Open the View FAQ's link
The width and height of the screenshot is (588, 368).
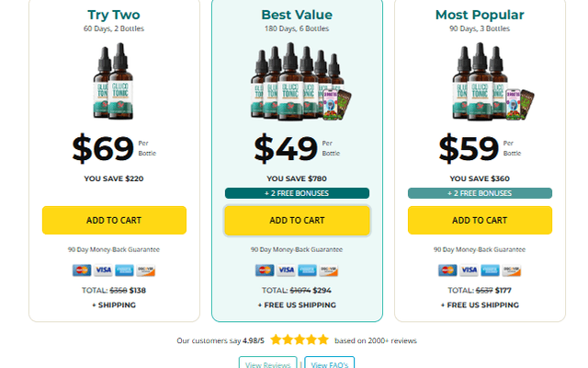coord(330,364)
